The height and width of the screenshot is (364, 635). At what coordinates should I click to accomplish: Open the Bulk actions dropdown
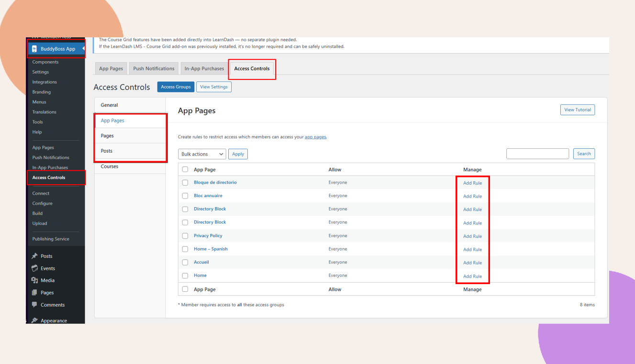pos(202,154)
